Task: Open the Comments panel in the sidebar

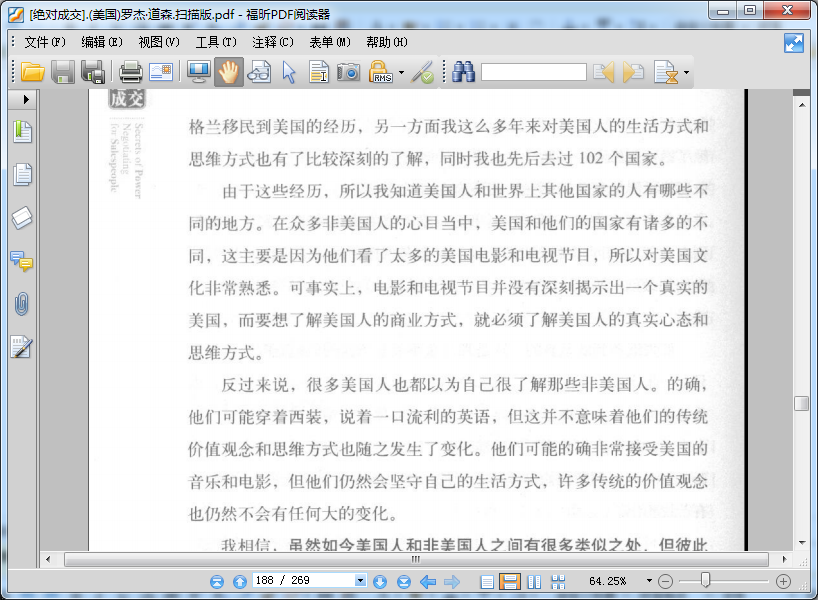Action: [x=22, y=261]
